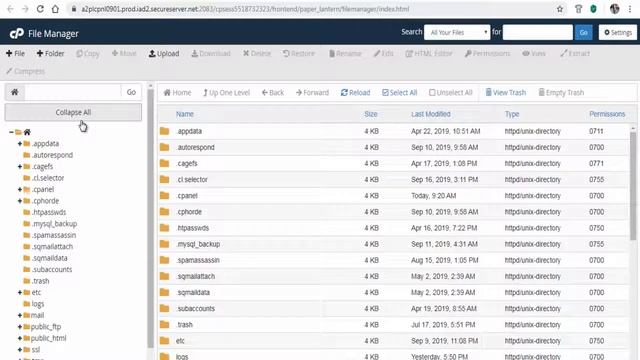Sort the file list by Name column
Viewport: 640px width, 360px height.
coord(184,114)
